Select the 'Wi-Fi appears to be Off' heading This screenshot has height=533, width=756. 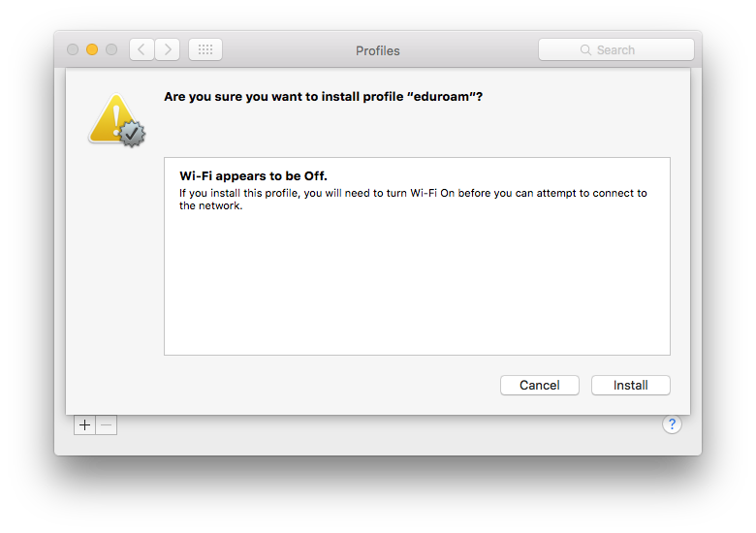pyautogui.click(x=253, y=176)
